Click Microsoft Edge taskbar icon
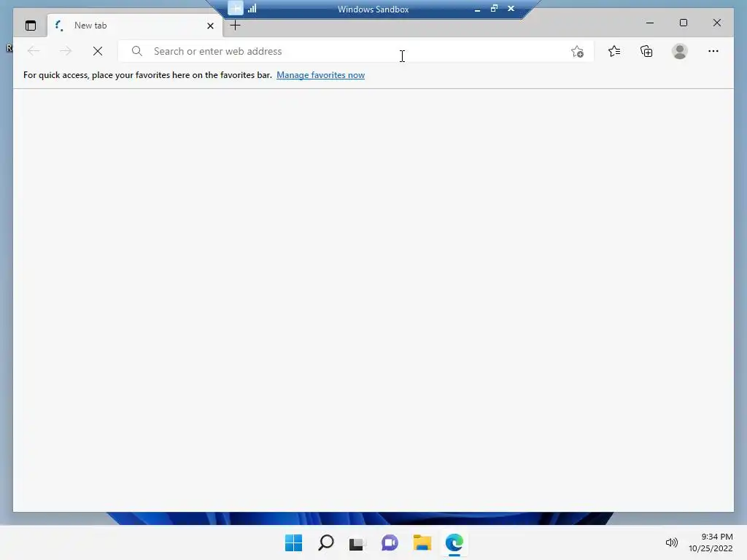 tap(454, 542)
